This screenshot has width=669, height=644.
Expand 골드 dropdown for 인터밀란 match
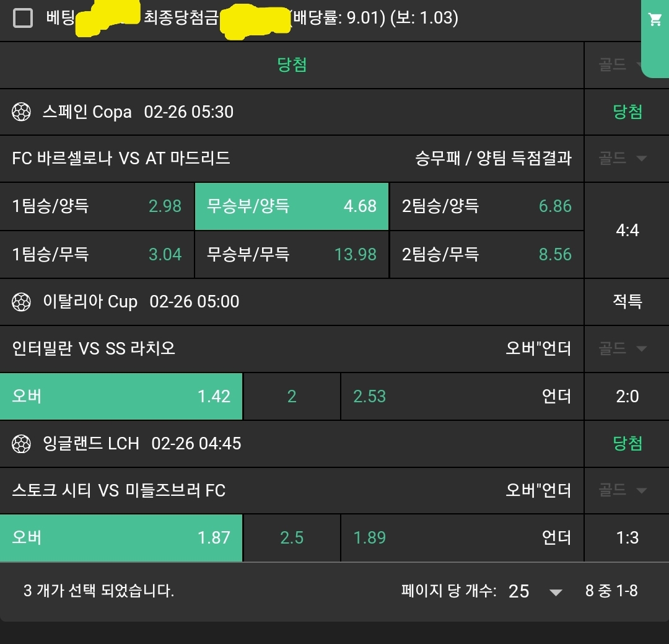pos(622,348)
